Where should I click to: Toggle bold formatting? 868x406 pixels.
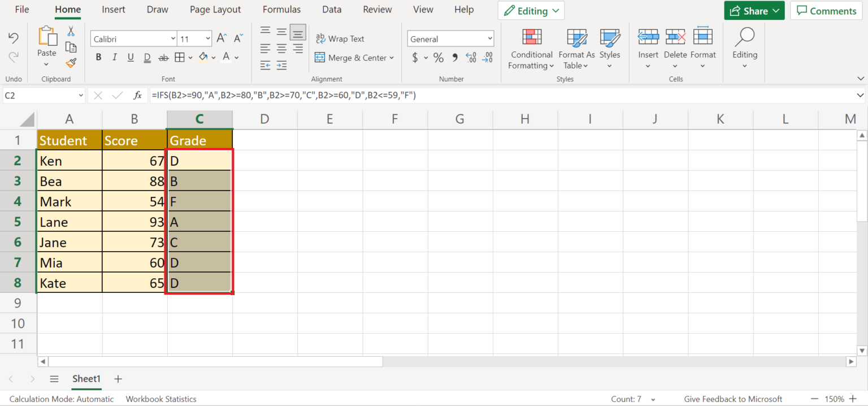point(98,57)
